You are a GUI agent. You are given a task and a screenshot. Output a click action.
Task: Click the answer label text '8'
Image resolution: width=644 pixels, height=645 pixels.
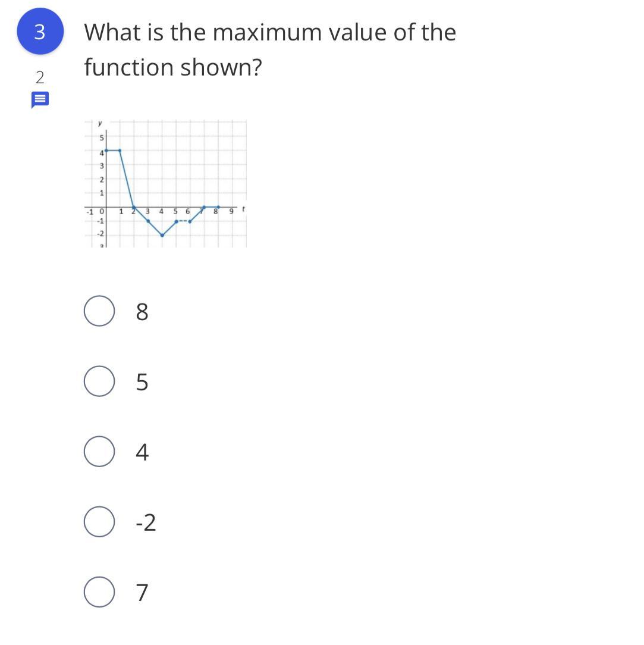tap(142, 311)
